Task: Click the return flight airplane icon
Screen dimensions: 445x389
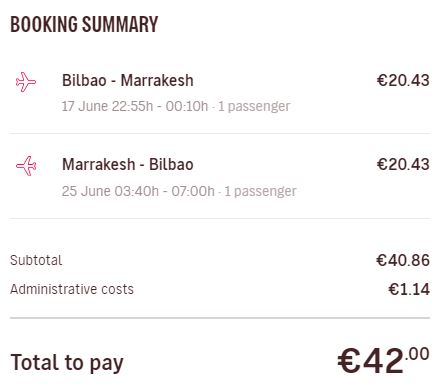Action: tap(26, 166)
